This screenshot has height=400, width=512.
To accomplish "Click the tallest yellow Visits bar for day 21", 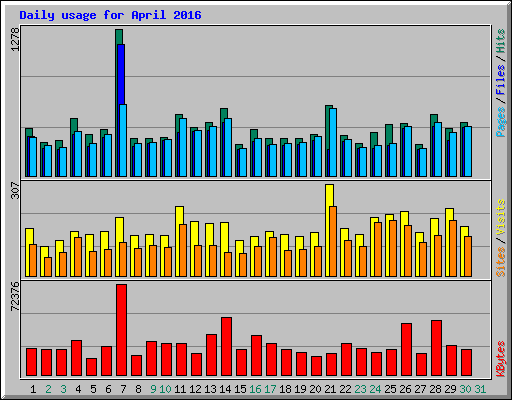I will pos(327,230).
